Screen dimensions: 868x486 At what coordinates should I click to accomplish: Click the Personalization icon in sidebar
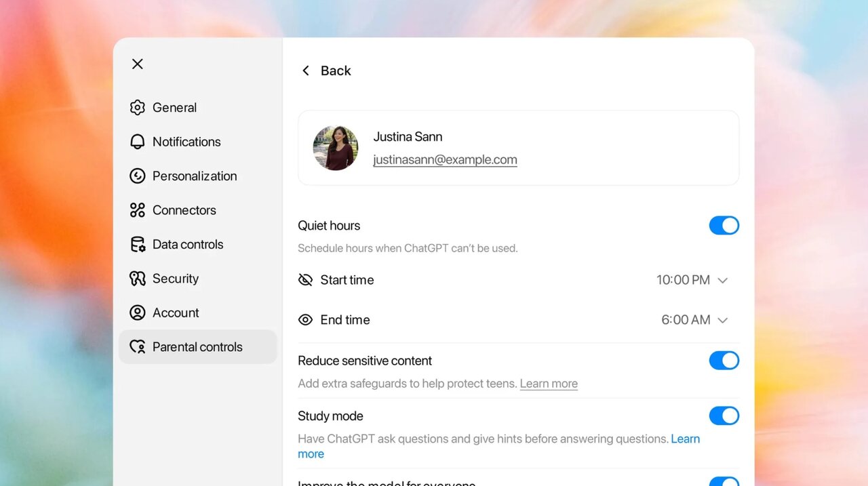click(138, 176)
